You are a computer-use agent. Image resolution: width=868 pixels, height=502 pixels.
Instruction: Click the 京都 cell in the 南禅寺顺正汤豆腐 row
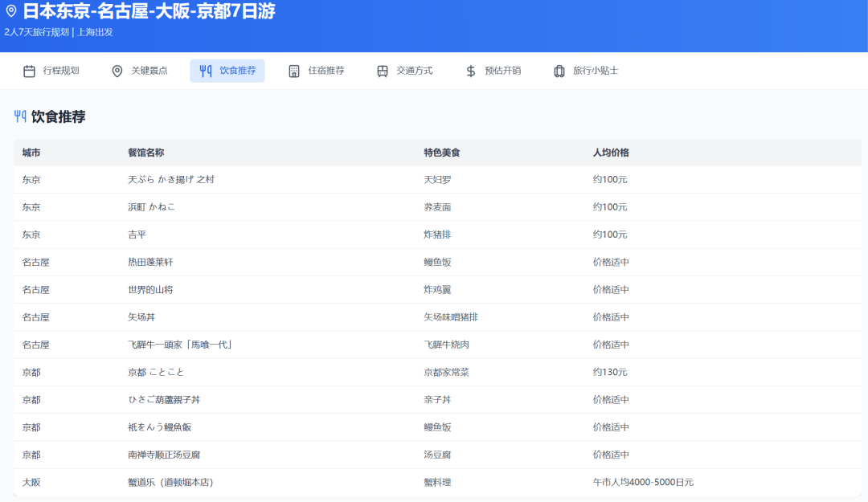coord(31,455)
